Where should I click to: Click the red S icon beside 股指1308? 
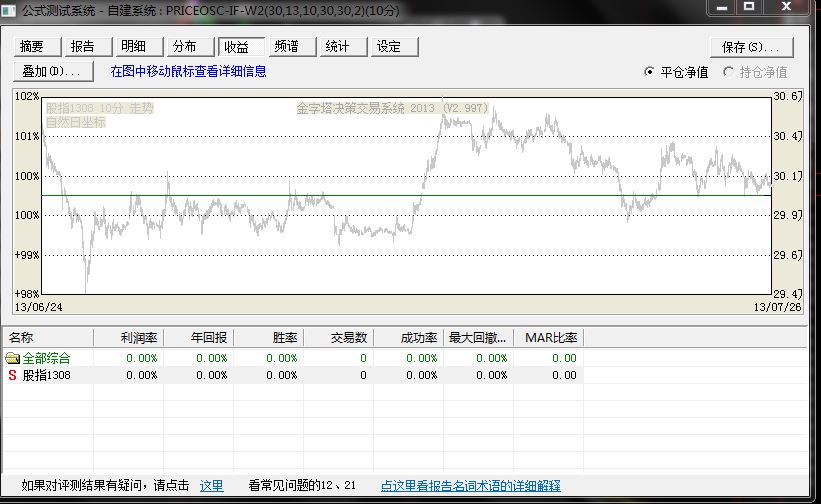(12, 375)
